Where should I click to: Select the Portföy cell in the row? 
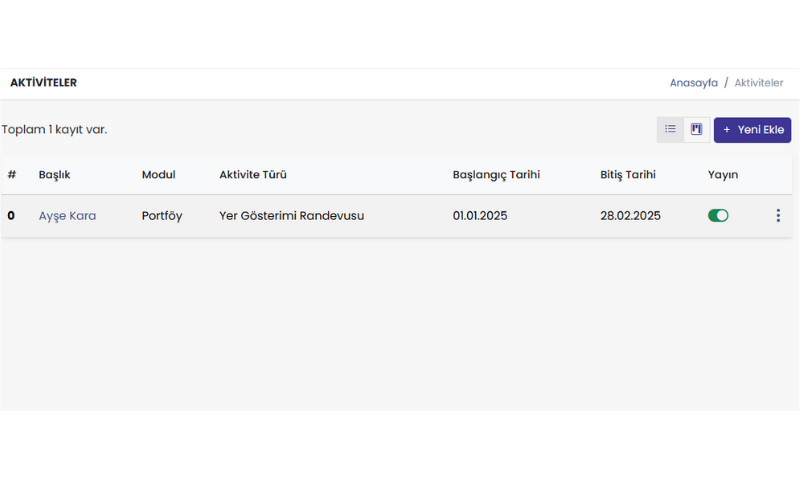point(162,215)
